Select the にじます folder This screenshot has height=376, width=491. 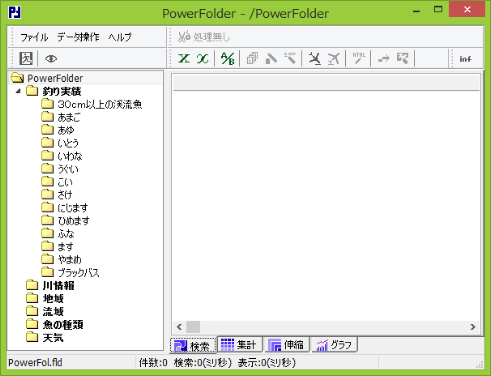pyautogui.click(x=73, y=208)
